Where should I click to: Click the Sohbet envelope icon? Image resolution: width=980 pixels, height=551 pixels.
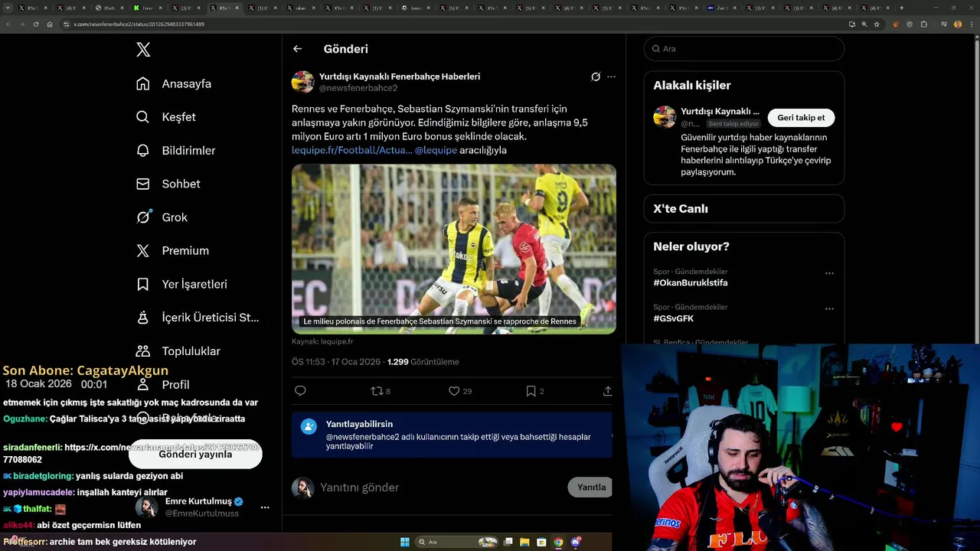(x=143, y=184)
